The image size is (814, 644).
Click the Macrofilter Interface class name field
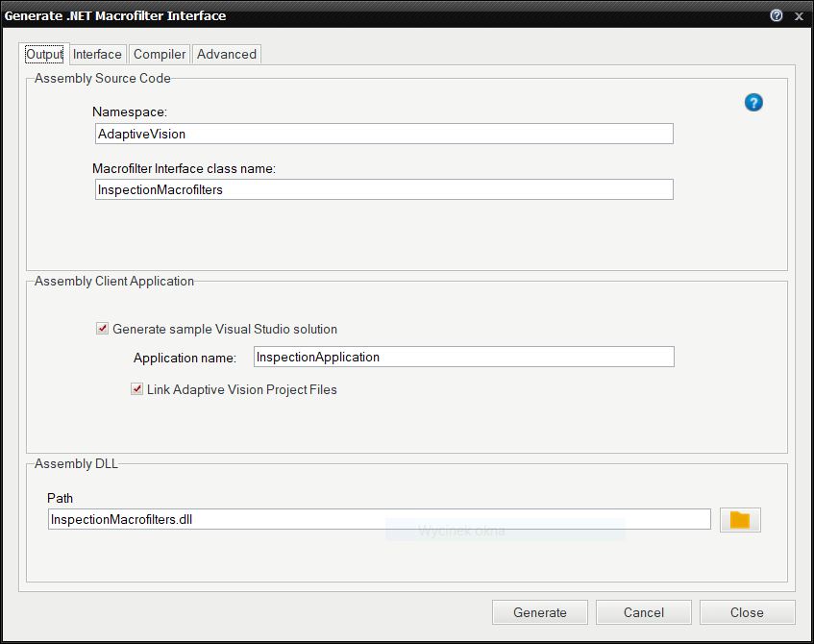coord(383,189)
